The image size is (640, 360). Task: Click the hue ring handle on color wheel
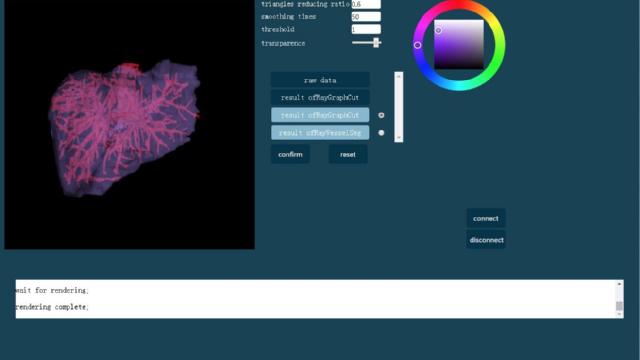(x=417, y=45)
